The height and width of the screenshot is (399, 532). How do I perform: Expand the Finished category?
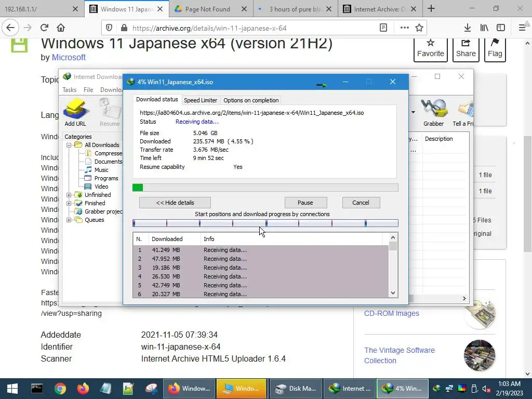[69, 203]
